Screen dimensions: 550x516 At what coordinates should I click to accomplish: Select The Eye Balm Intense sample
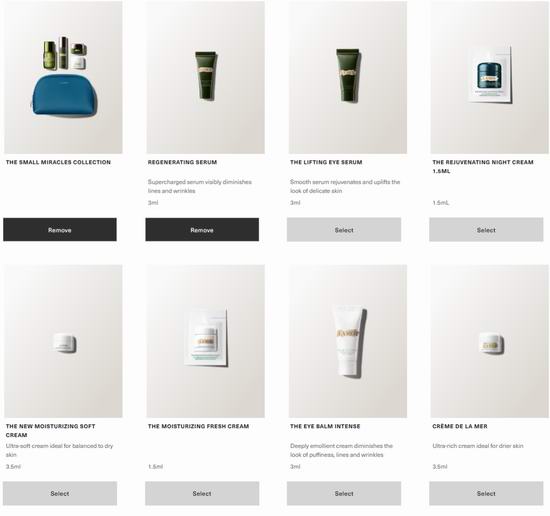point(344,493)
